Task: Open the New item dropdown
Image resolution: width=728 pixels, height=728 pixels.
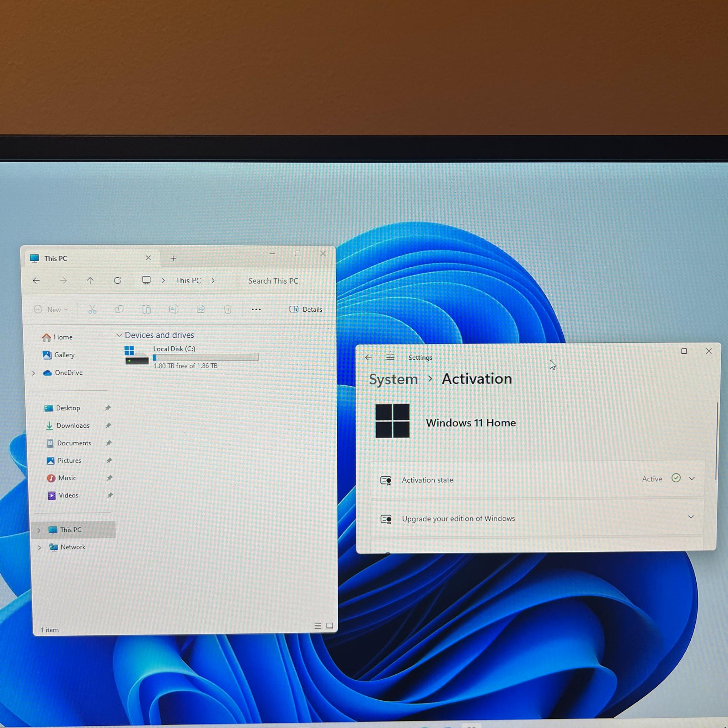Action: click(50, 309)
